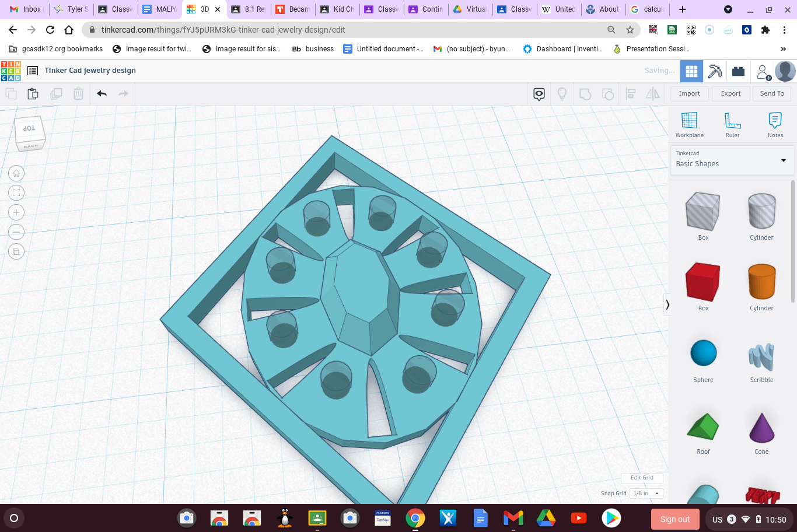Click the Workplane helper icon
797x532 pixels.
pyautogui.click(x=689, y=121)
